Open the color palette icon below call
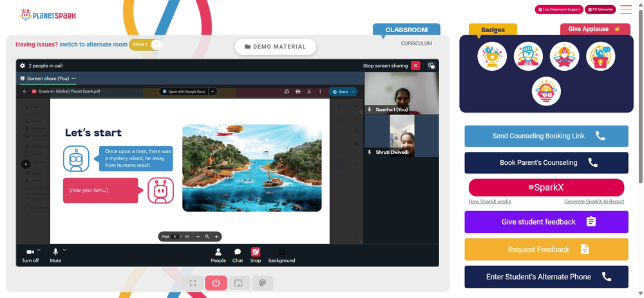This screenshot has width=644, height=298. pyautogui.click(x=263, y=283)
